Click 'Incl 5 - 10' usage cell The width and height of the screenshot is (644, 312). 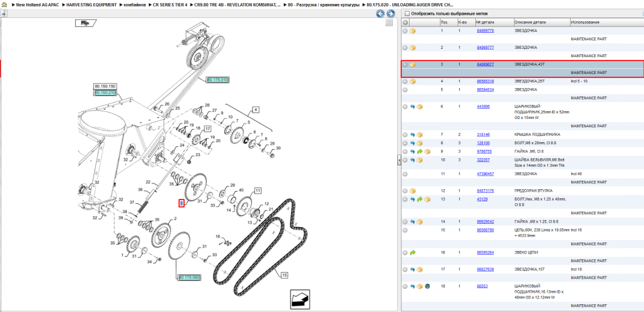pyautogui.click(x=580, y=81)
